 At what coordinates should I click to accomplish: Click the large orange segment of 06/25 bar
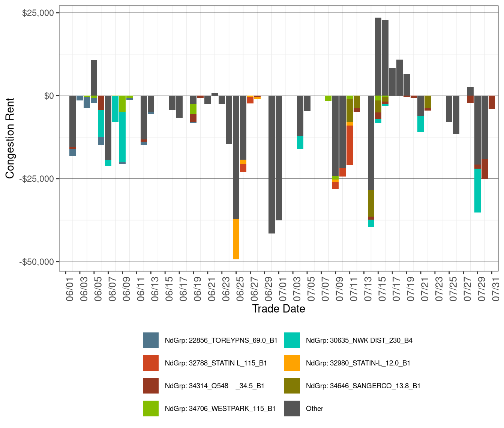tap(236, 239)
